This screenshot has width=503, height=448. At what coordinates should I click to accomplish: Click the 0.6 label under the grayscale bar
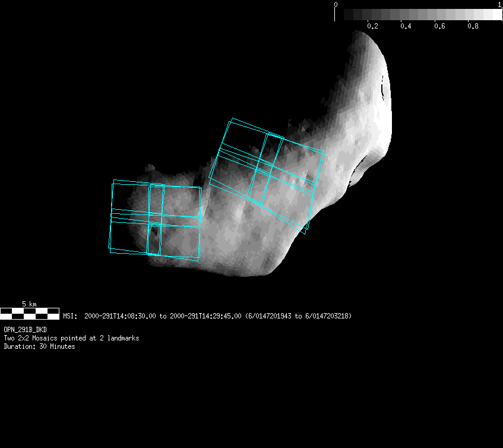[439, 26]
